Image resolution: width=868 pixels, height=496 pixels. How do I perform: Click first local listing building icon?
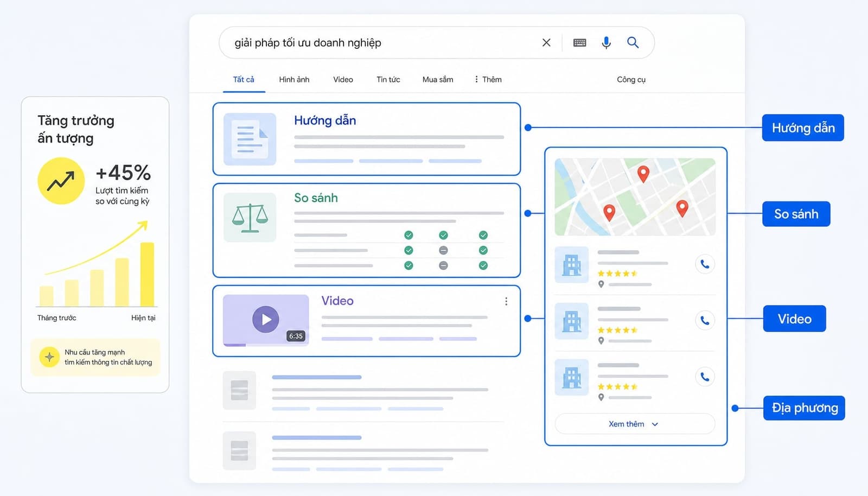coord(571,265)
